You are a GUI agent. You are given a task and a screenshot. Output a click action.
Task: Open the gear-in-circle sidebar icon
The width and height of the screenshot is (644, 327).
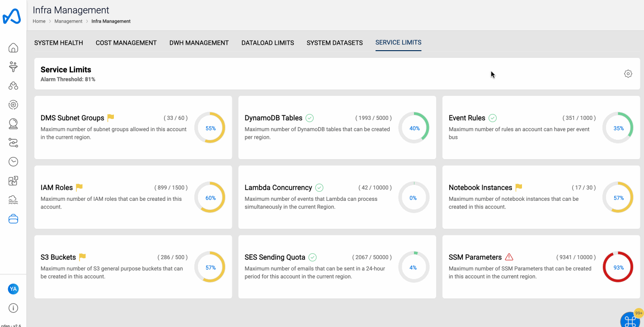pos(14,105)
